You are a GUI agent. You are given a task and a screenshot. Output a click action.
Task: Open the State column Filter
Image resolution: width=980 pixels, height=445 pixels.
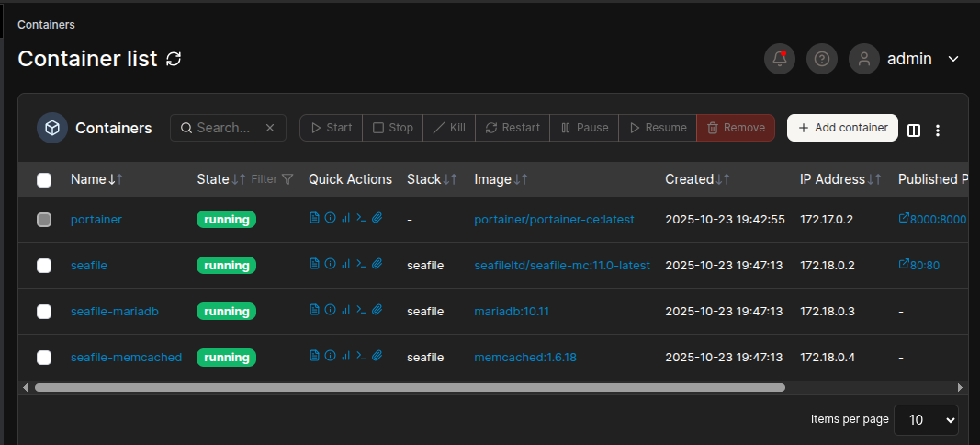coord(272,179)
